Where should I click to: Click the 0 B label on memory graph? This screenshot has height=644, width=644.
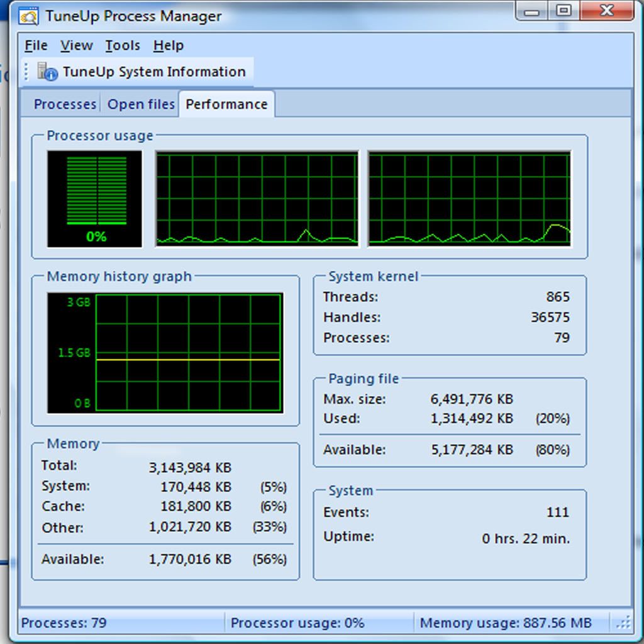(x=82, y=403)
